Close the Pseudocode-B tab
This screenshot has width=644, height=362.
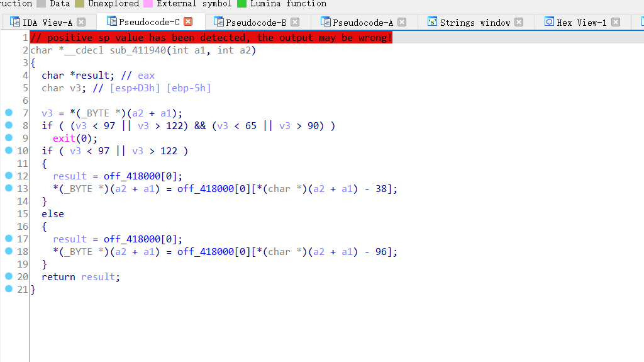pyautogui.click(x=295, y=22)
